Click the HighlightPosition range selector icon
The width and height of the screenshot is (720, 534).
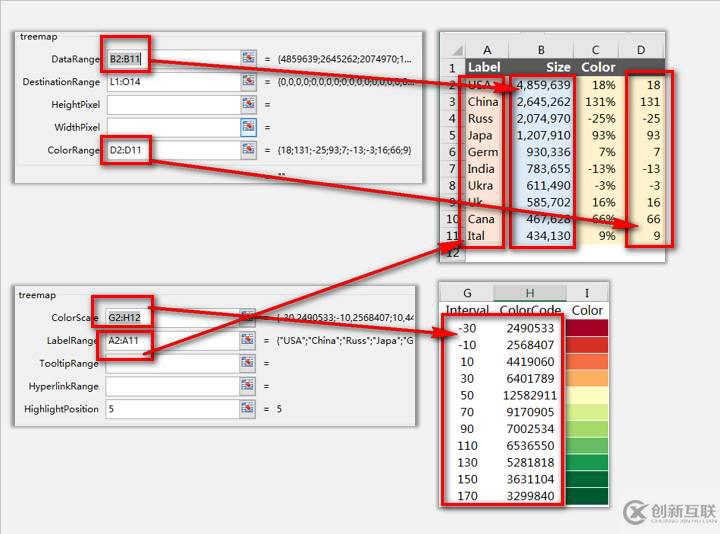coord(248,409)
